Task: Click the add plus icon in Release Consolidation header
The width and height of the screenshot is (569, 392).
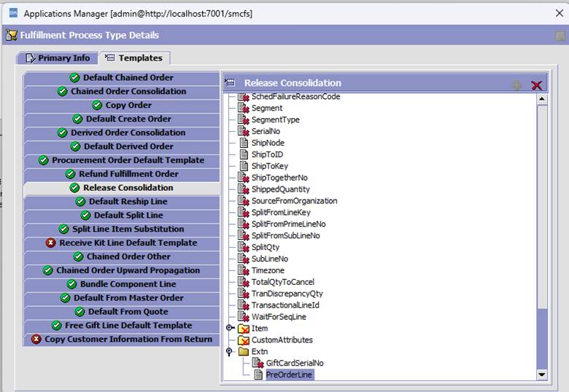Action: [516, 85]
